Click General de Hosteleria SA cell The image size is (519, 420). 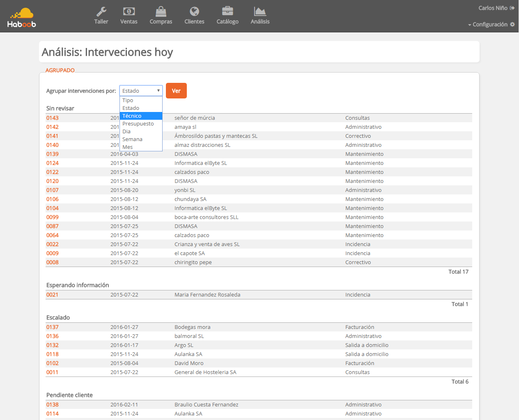[205, 372]
